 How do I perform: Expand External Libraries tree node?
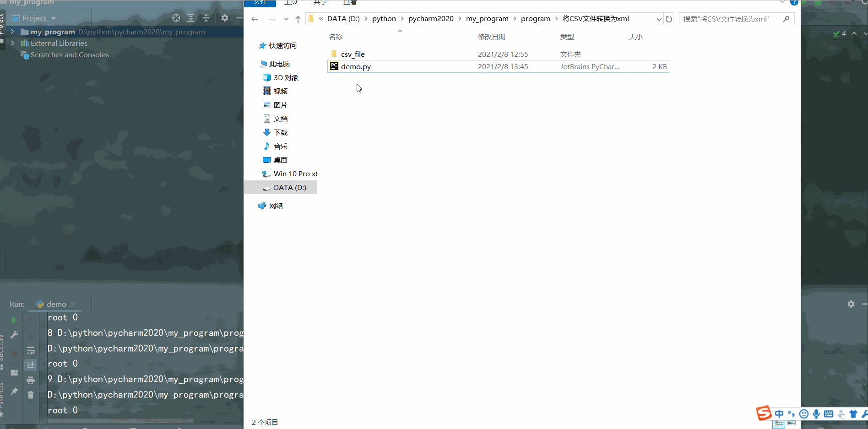point(12,43)
